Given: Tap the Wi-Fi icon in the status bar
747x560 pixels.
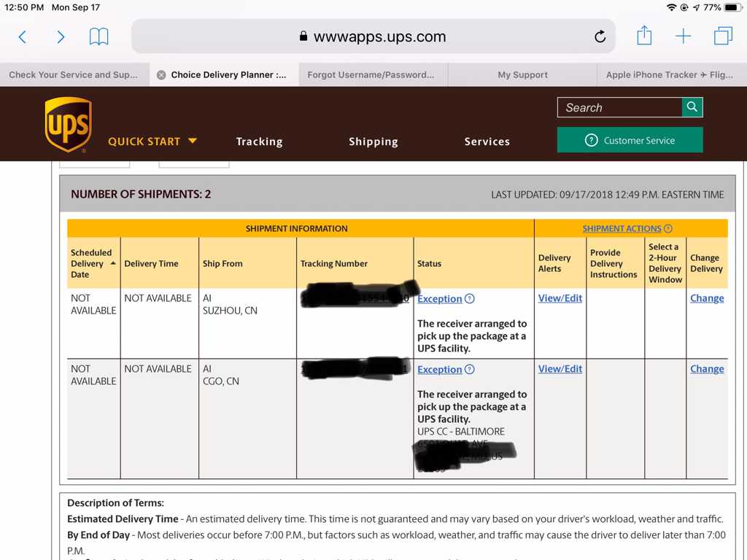Looking at the screenshot, I should point(671,7).
